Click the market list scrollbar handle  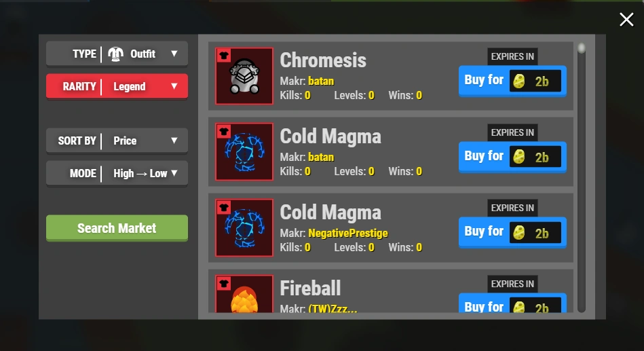point(581,48)
